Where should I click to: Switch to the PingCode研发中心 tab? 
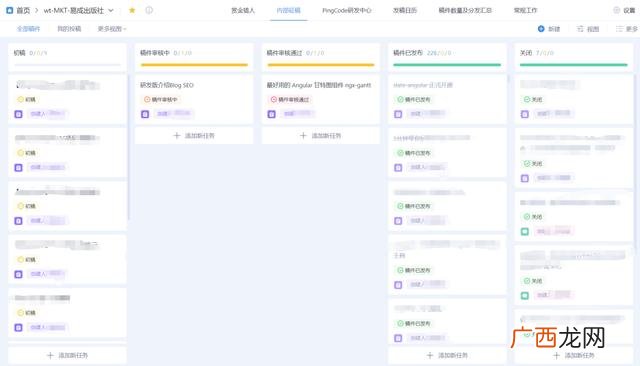click(x=347, y=10)
